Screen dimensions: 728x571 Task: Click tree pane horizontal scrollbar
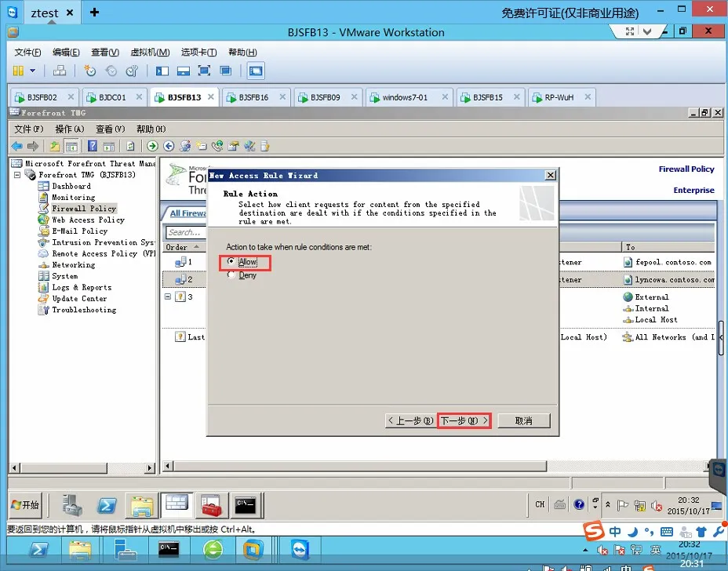(x=64, y=468)
